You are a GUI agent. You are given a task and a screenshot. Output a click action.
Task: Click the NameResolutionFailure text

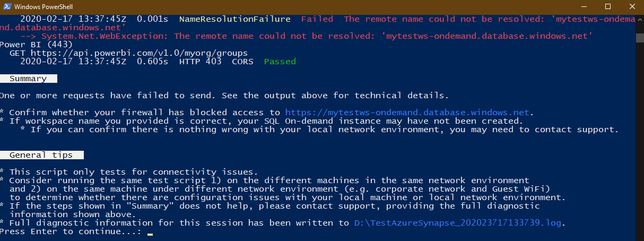coord(234,19)
